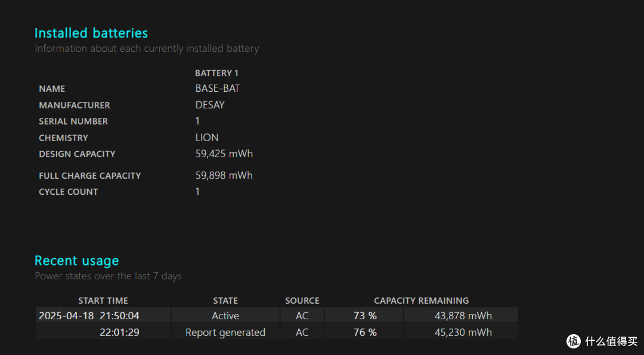644x355 pixels.
Task: Click the START TIME column header
Action: [103, 300]
